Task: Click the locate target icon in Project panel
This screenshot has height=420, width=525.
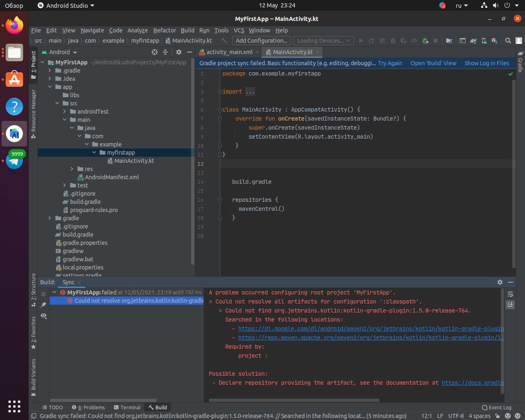Action: pos(155,52)
